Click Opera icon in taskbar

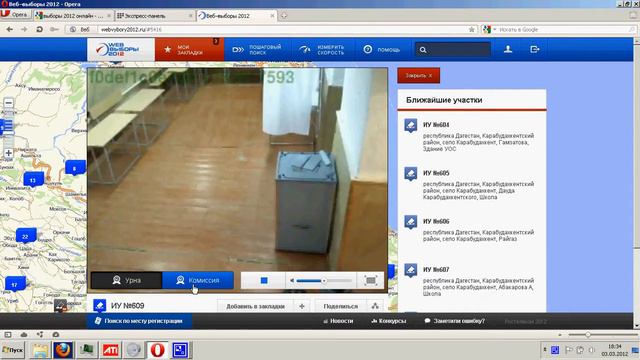pyautogui.click(x=158, y=350)
